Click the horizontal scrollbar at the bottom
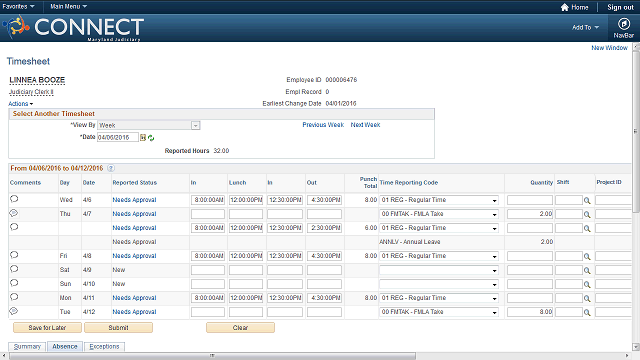The image size is (640, 360). (x=212, y=356)
